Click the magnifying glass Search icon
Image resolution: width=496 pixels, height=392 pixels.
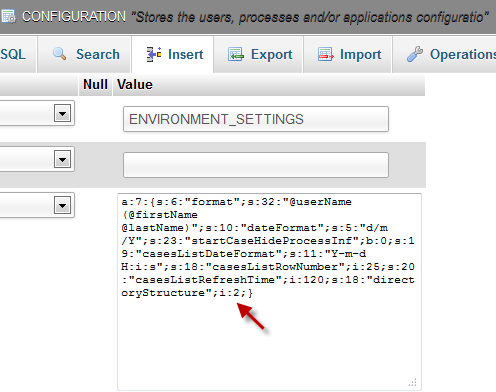coord(59,54)
